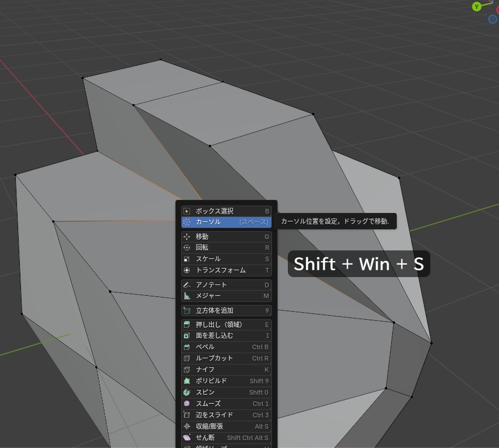This screenshot has height=448, width=499.
Task: Choose the 立方体を追加 (Add Cube) icon
Action: click(187, 311)
